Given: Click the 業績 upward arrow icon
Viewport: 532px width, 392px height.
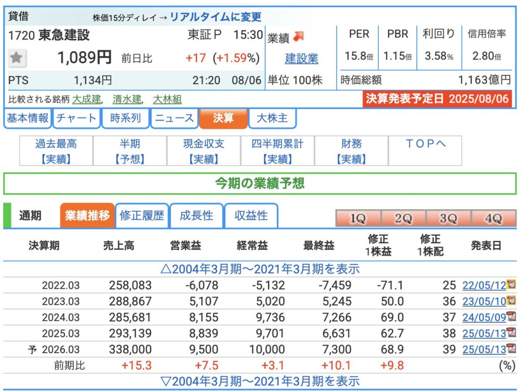Looking at the screenshot, I should point(298,36).
